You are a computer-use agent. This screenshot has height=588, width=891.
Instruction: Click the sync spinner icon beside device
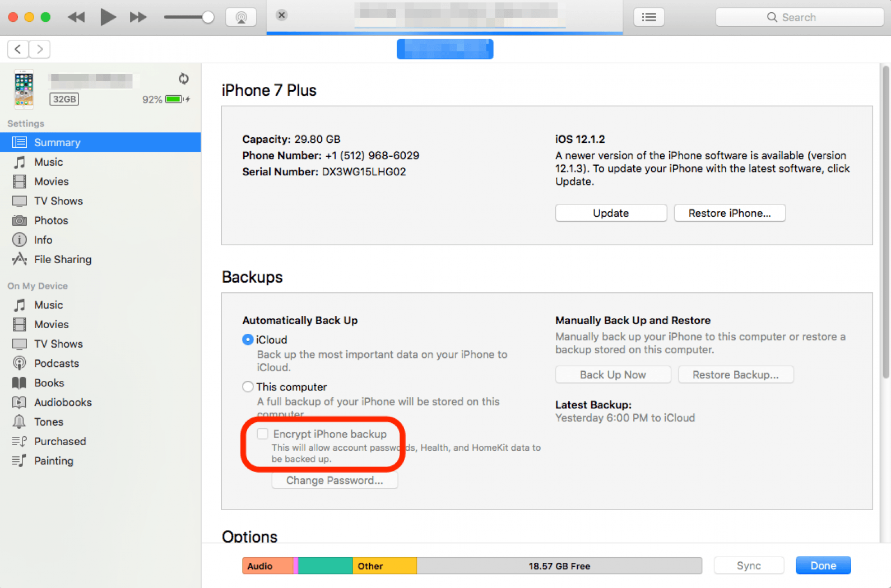[x=184, y=78]
